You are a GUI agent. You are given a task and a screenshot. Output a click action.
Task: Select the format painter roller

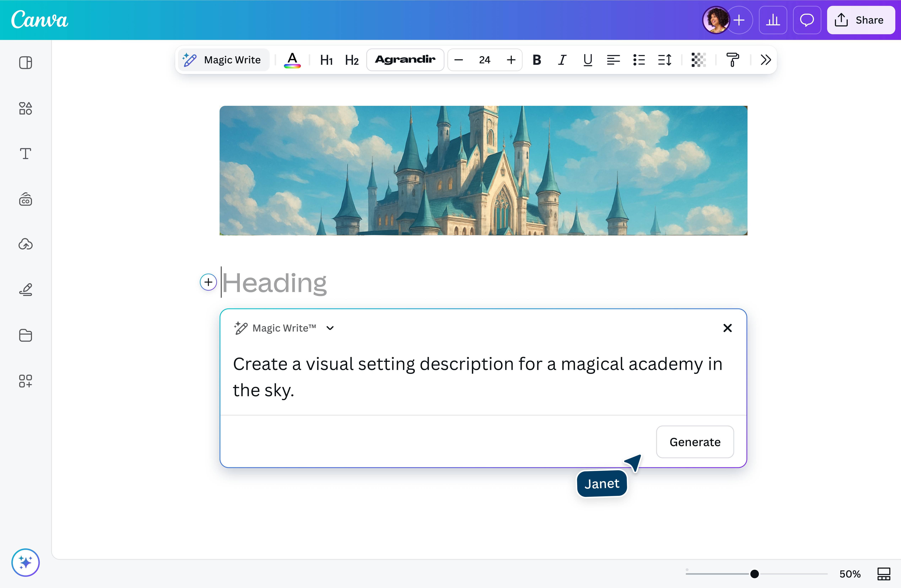(x=733, y=60)
